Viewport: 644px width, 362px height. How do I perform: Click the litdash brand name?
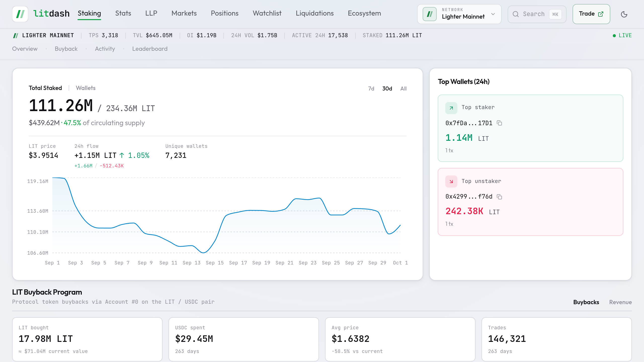pos(51,14)
